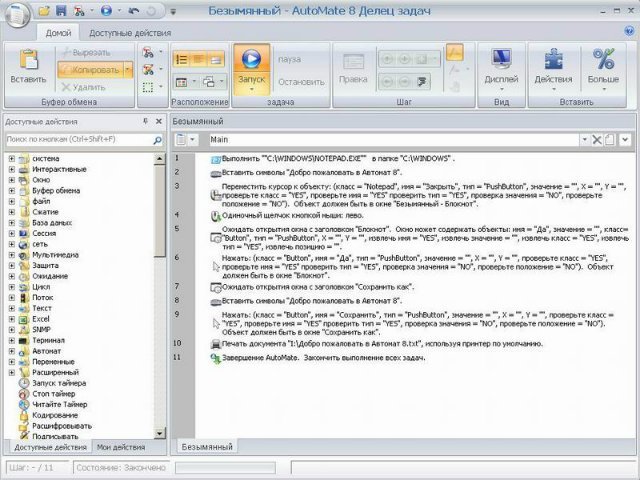Select step 10 Печать документа
Viewport: 640px width, 480px height.
tap(377, 344)
